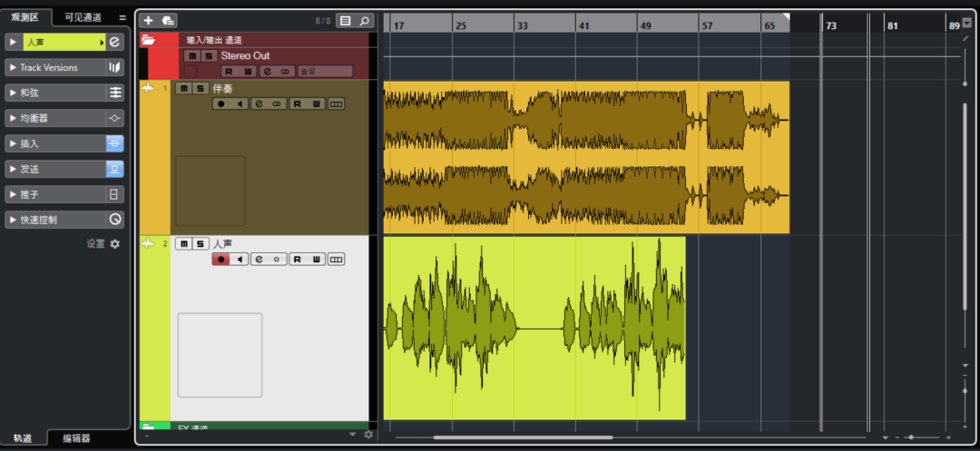This screenshot has width=980, height=451.
Task: Click the 和弦 section mixer icon
Action: (x=114, y=93)
